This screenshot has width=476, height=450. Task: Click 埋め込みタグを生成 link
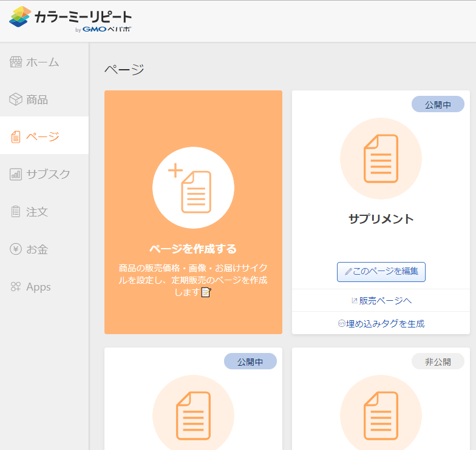[x=381, y=324]
